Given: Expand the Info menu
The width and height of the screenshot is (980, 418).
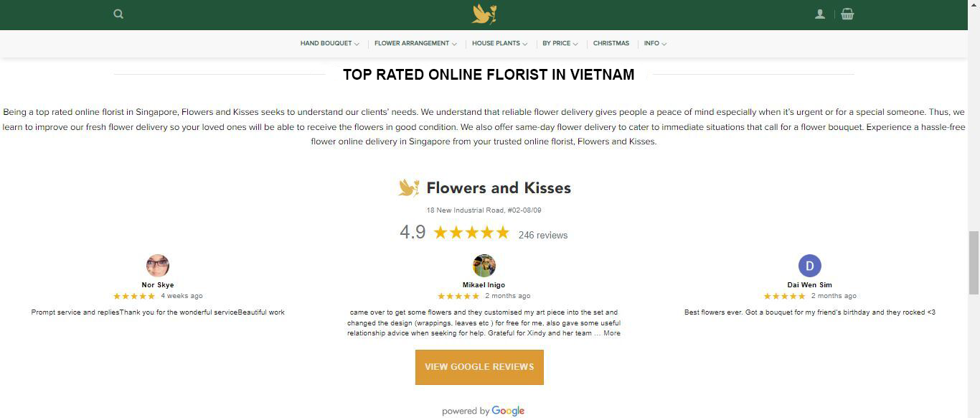Looking at the screenshot, I should (x=655, y=44).
